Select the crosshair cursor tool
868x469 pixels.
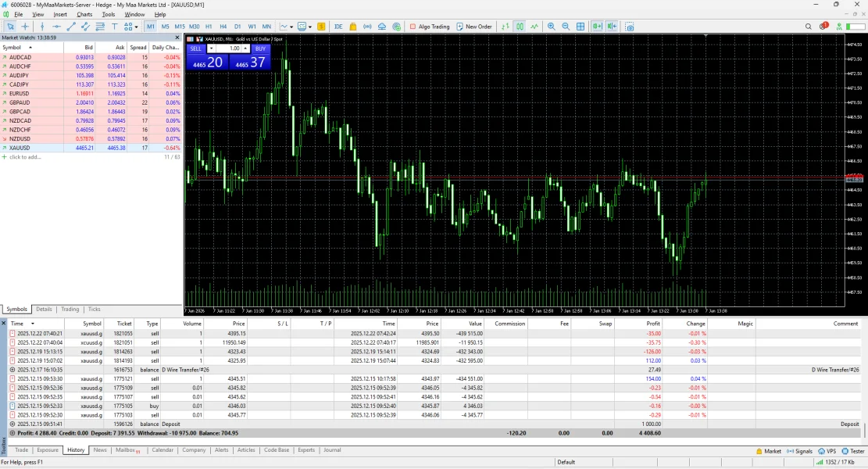pyautogui.click(x=25, y=27)
